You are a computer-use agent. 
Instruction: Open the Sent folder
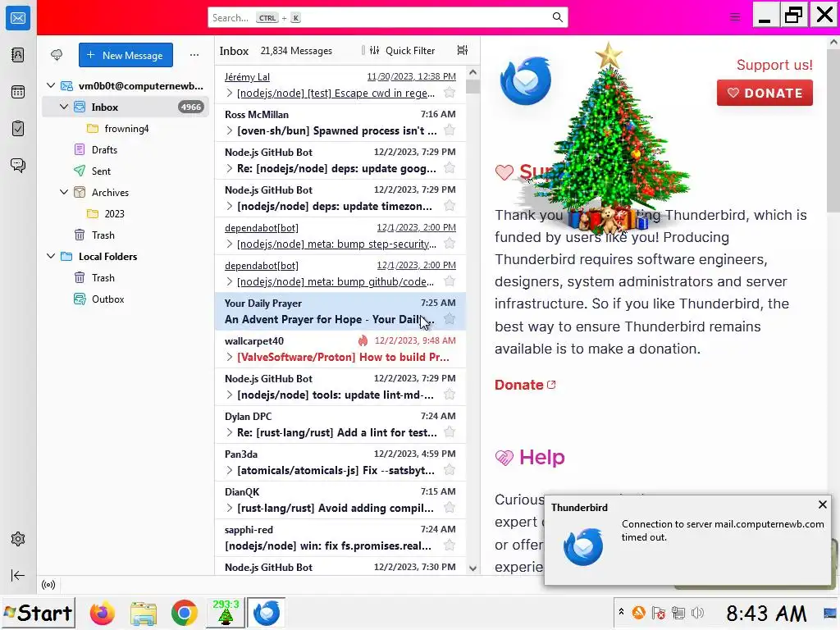126,171
